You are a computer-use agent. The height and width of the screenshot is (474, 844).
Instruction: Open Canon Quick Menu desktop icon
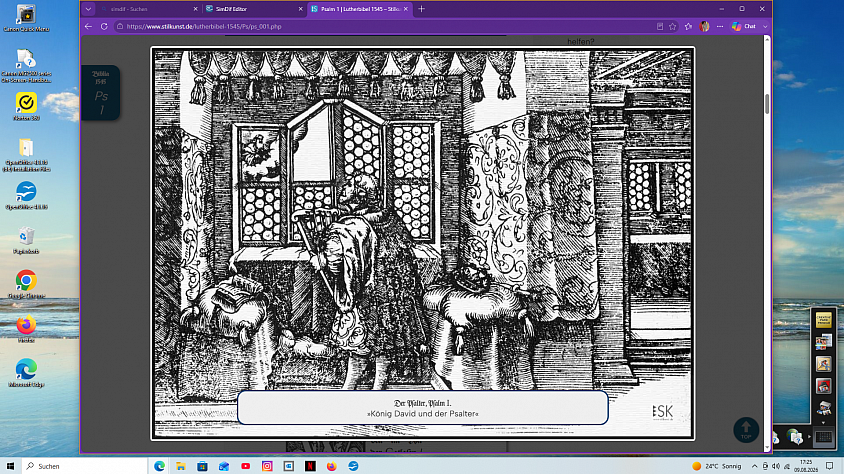tap(26, 18)
